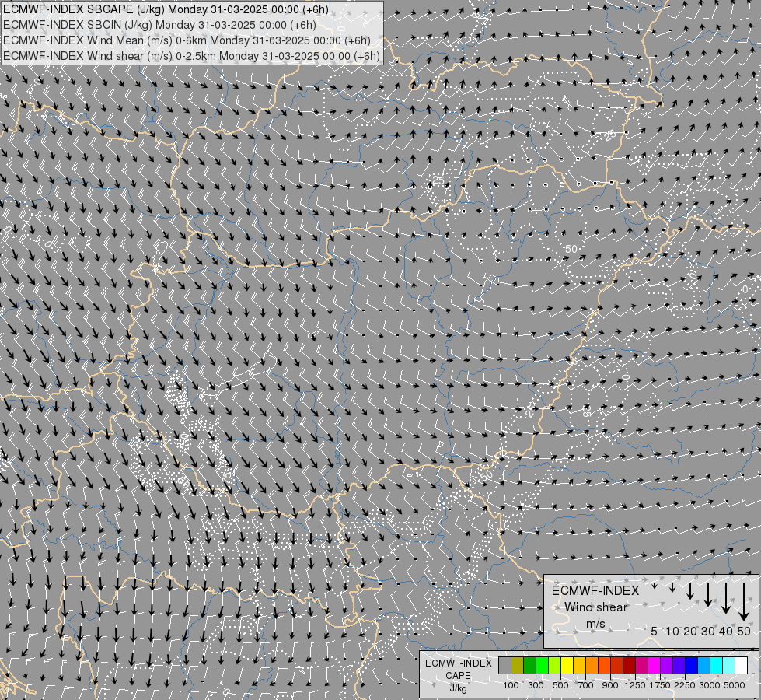Click the 40 m/s legend arrow

point(725,597)
